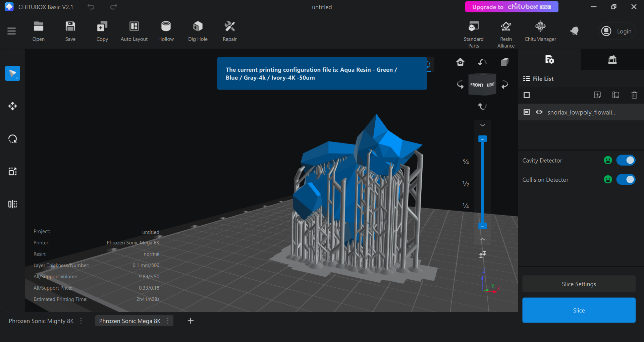Click the undo view rotation icon
The width and height of the screenshot is (644, 342).
tap(482, 62)
